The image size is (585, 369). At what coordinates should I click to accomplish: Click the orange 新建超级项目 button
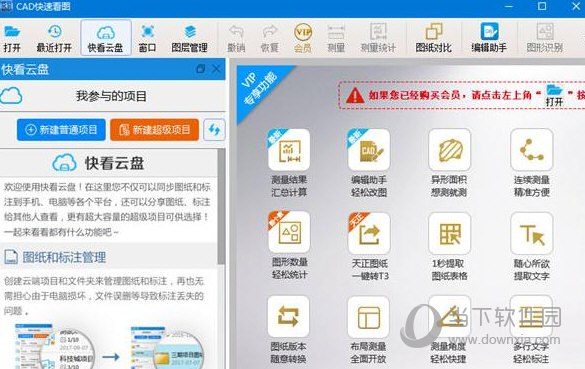tap(154, 129)
